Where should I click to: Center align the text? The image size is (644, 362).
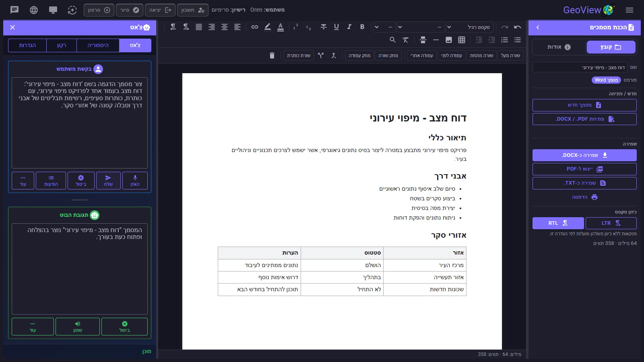pyautogui.click(x=225, y=27)
